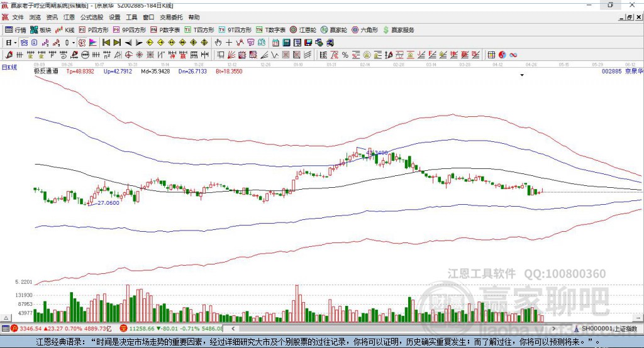Select the rectangle selection tool icon

[x=221, y=55]
